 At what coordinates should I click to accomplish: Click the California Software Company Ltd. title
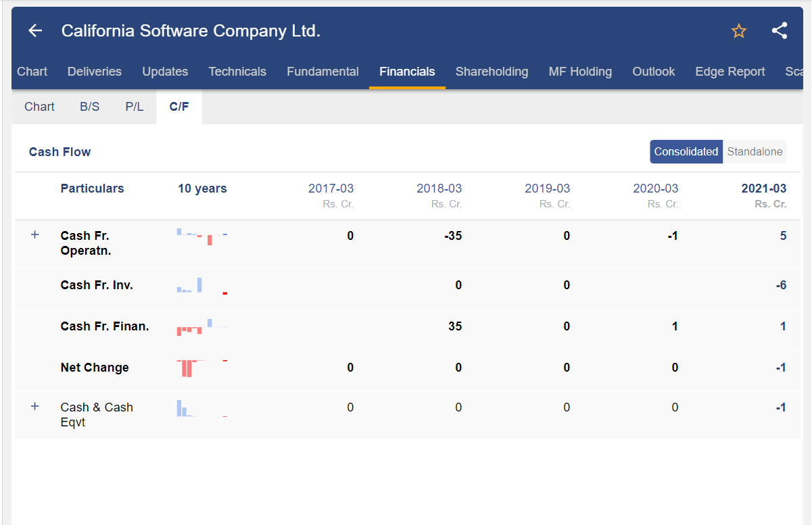pos(191,30)
